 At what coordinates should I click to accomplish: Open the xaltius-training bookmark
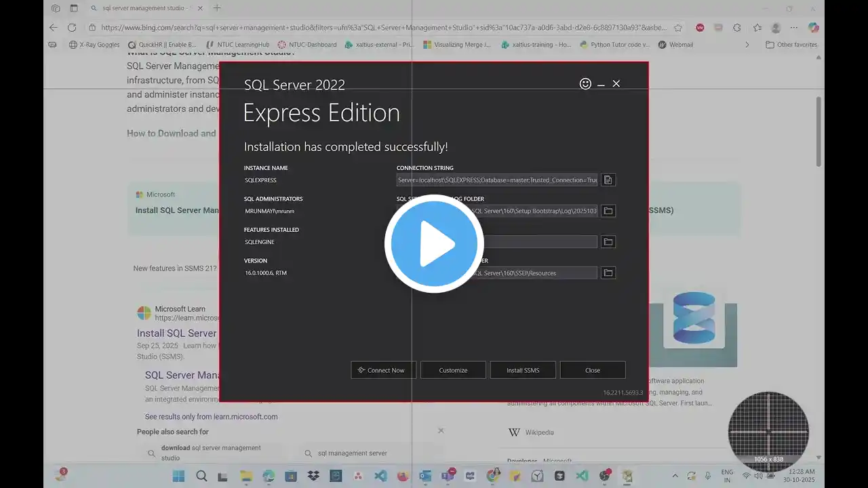[x=536, y=45]
